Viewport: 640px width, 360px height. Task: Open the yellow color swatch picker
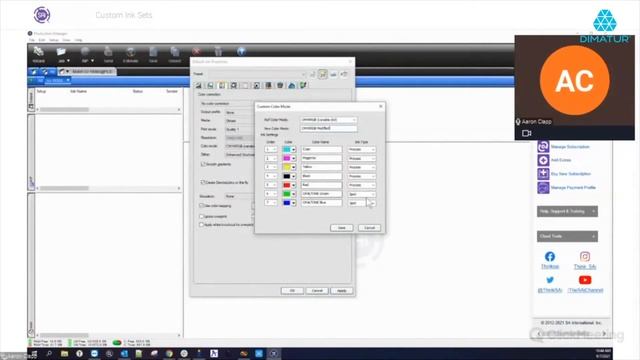[x=289, y=167]
